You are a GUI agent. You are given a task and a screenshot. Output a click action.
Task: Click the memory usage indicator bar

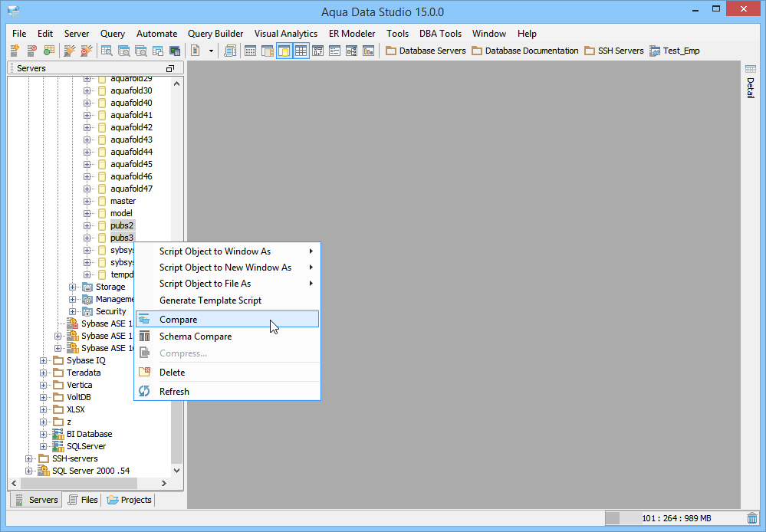click(x=675, y=518)
